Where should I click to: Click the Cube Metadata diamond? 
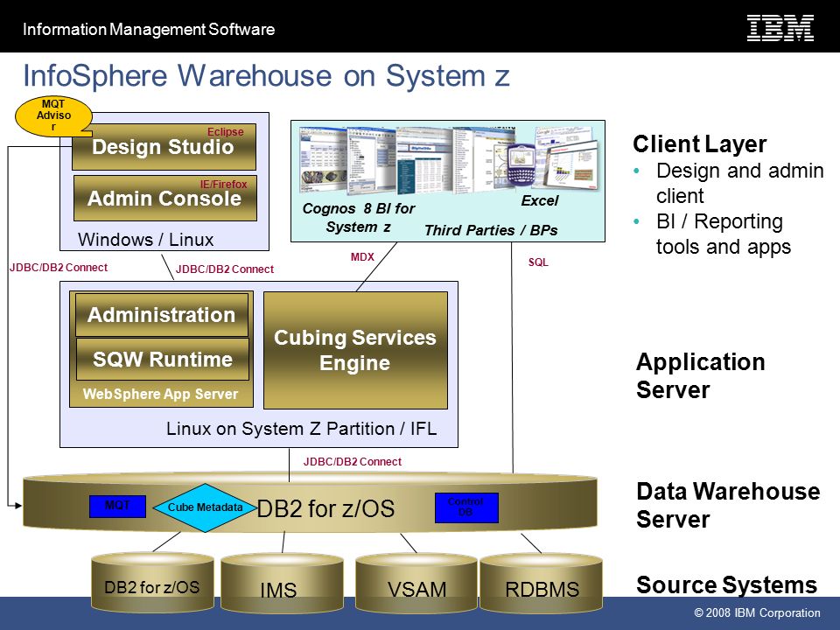(x=205, y=507)
